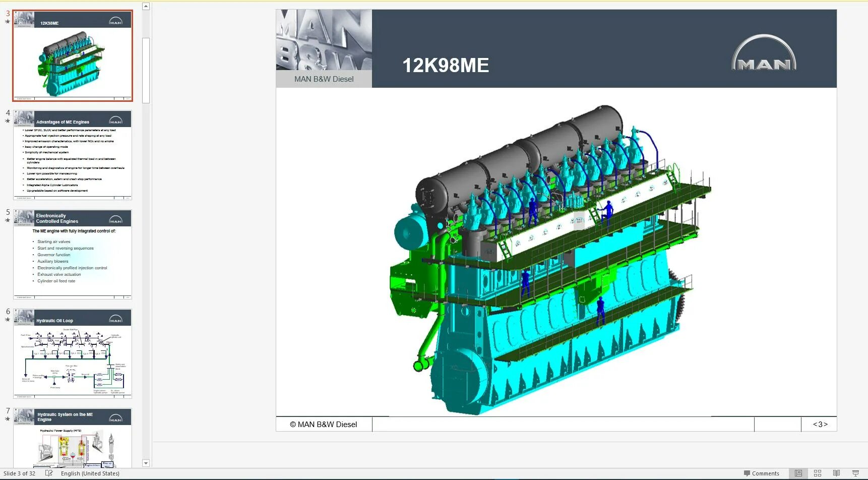Open the Comments pane
Screen dimensions: 868x480
tap(761, 473)
